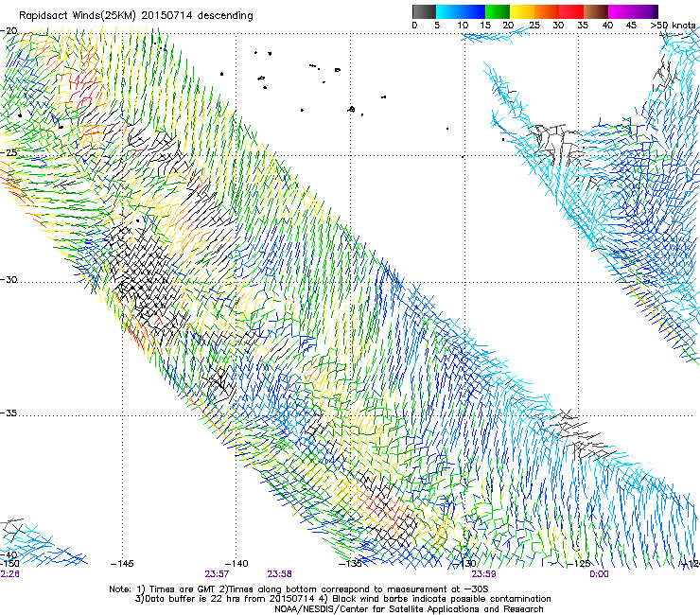Click the note line starting 'Note: 1) Times are GMT'

[299, 589]
